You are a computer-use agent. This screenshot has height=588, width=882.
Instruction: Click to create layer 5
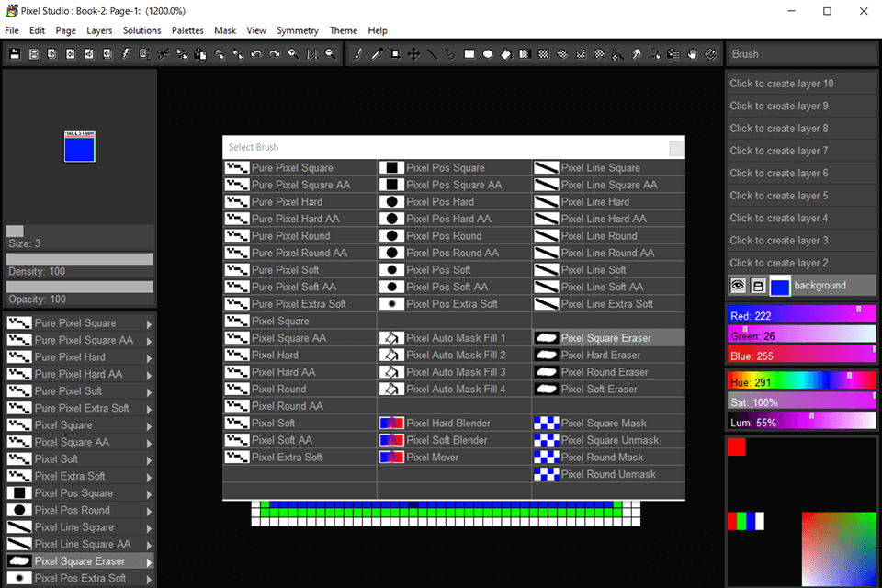click(x=801, y=196)
